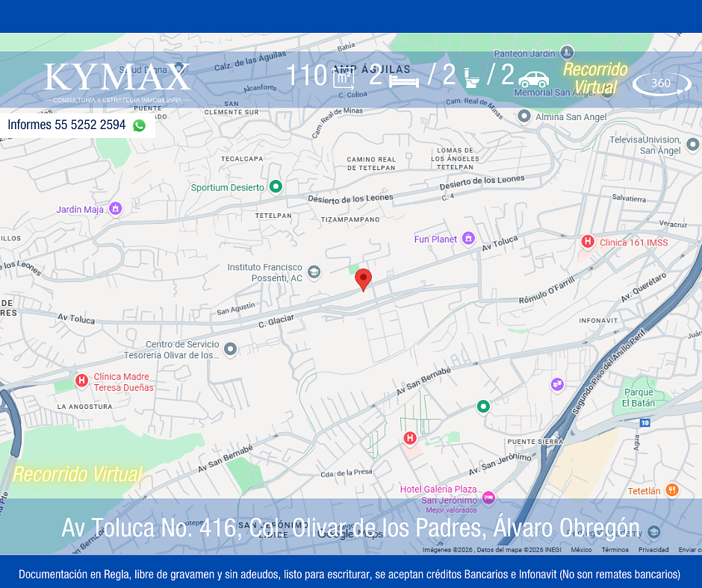This screenshot has height=588, width=702.
Task: Select the Sportium Desierto map marker
Action: coord(276,187)
